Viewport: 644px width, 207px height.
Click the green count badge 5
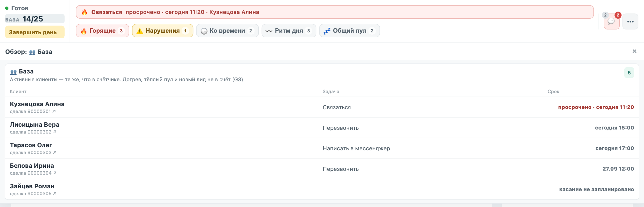click(629, 73)
